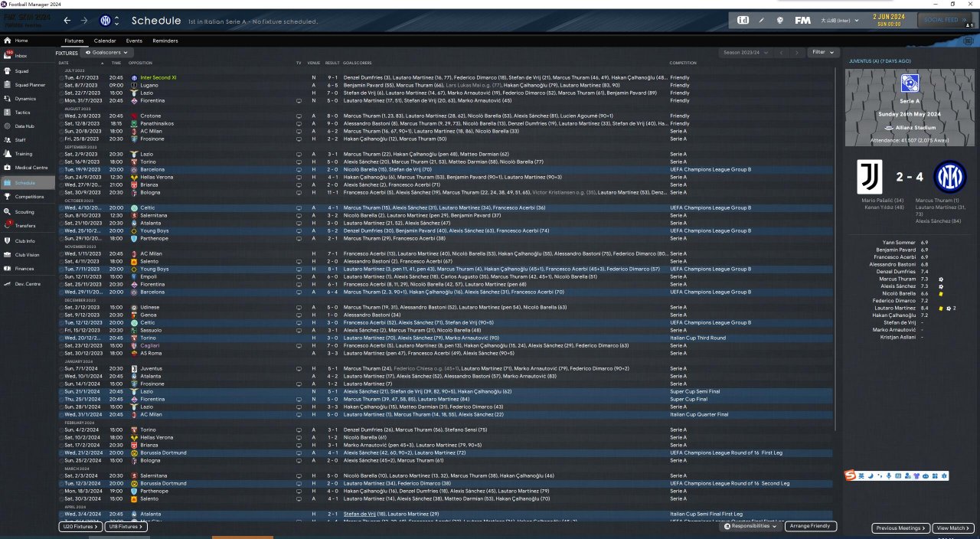This screenshot has width=980, height=539.
Task: Open Dev. Centre in sidebar
Action: pyautogui.click(x=27, y=284)
